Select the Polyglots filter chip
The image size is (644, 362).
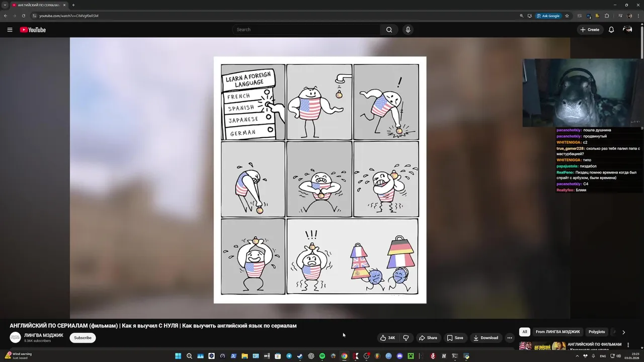point(597,332)
